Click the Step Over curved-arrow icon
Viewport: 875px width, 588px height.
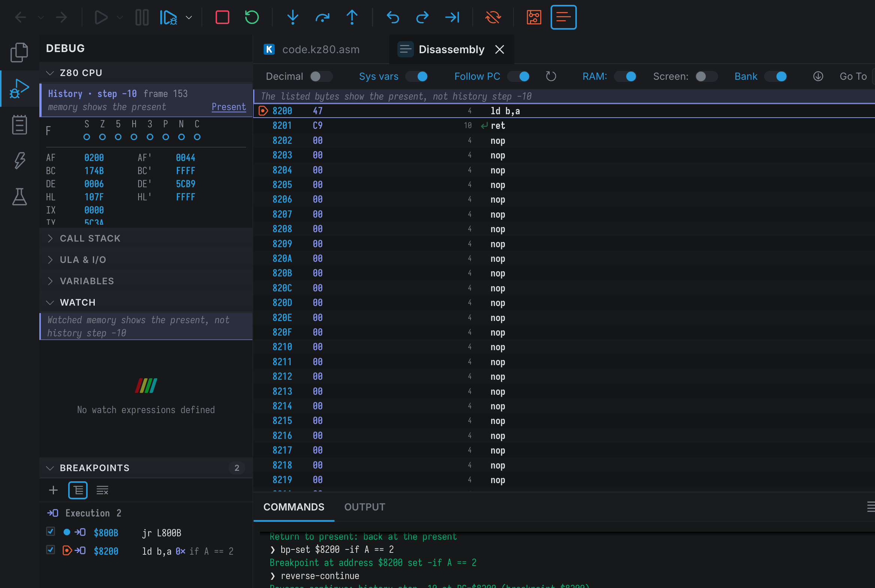(322, 17)
